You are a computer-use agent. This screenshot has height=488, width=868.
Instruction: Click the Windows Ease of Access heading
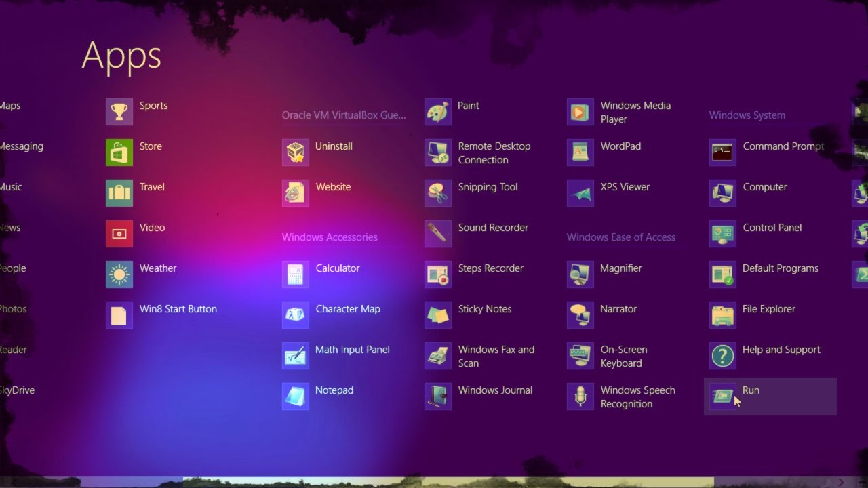click(x=621, y=237)
